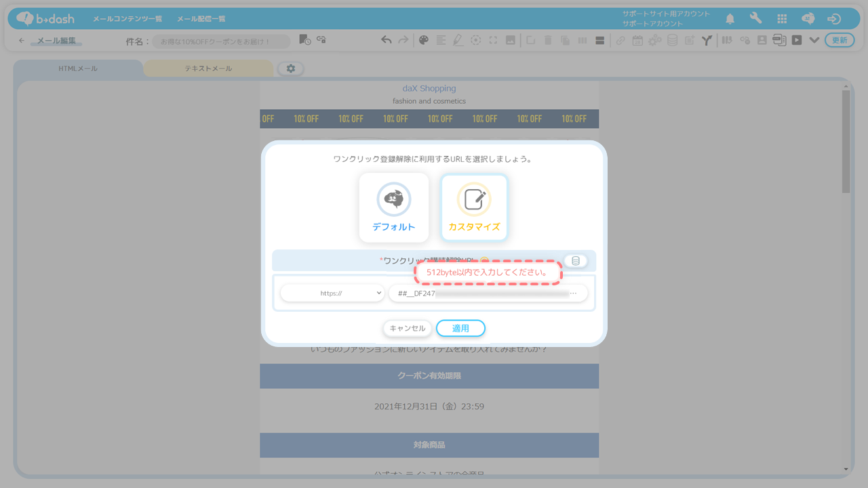Viewport: 868px width, 488px height.
Task: Click the redo arrow
Action: (403, 41)
